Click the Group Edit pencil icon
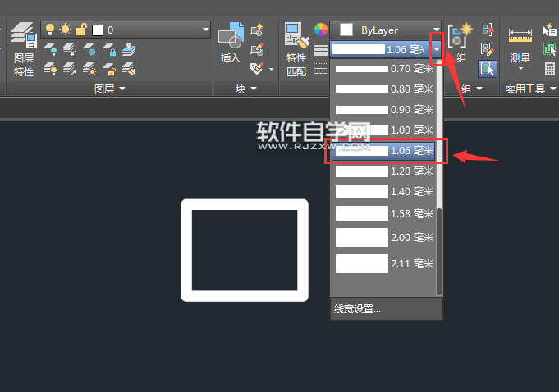Screen dimensions: 559x392 pos(488,49)
